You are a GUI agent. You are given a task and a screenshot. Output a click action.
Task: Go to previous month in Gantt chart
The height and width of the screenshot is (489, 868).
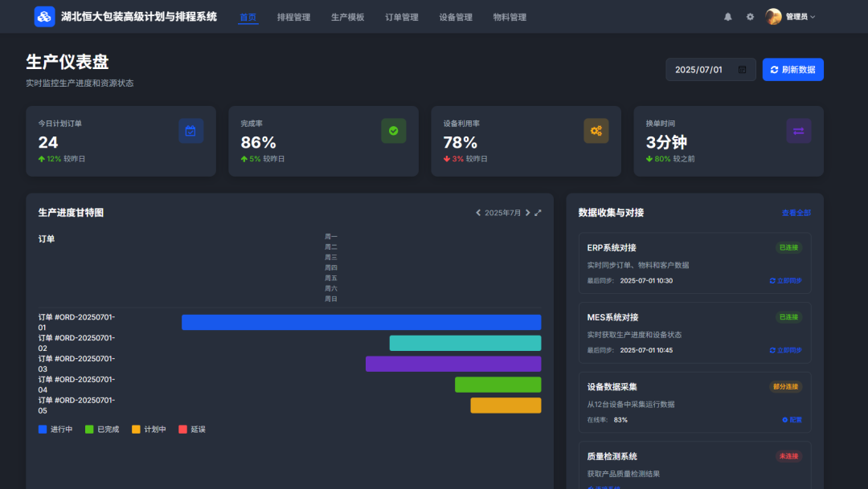[478, 213]
